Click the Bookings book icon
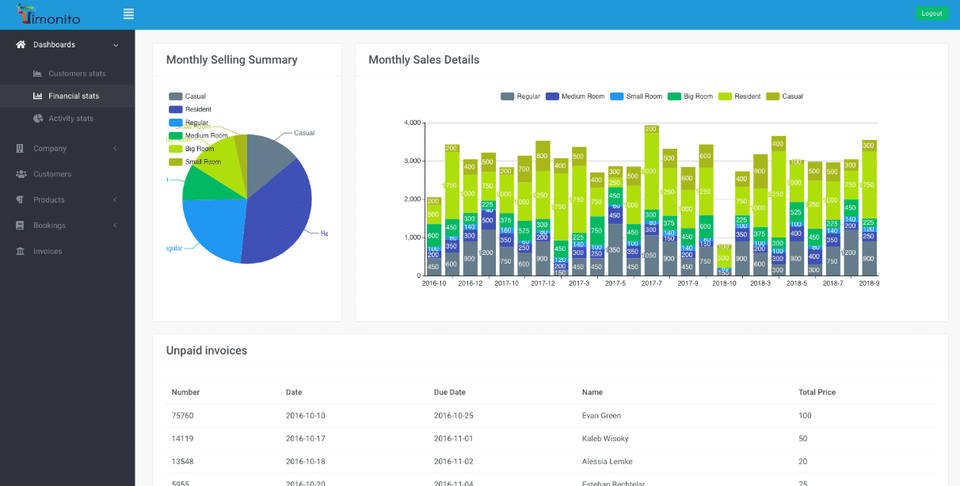The width and height of the screenshot is (960, 486). coord(21,226)
